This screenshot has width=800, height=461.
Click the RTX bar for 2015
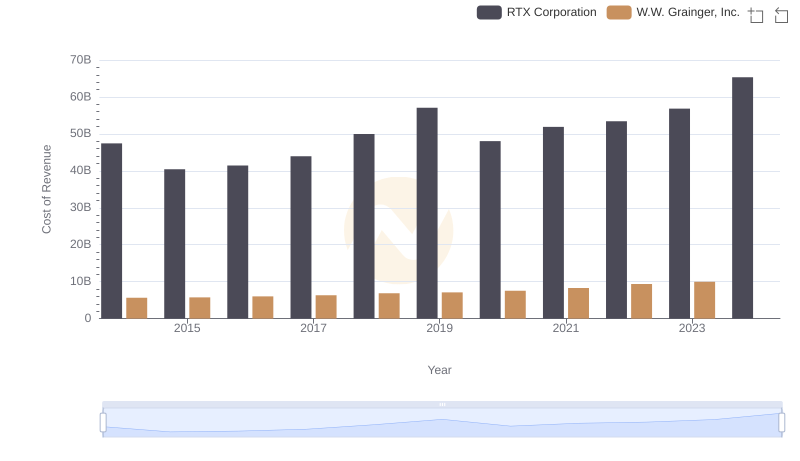[174, 244]
